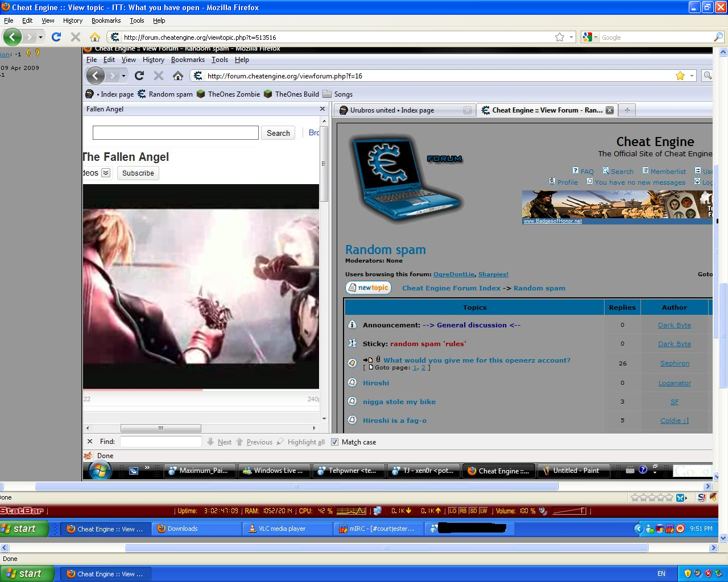Open the Sephiron author link
728x582 pixels.
point(675,363)
